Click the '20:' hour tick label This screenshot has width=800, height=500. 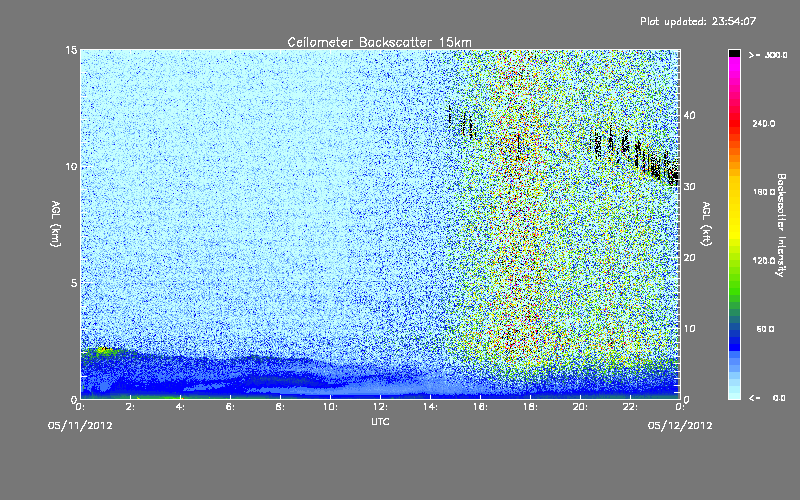580,407
